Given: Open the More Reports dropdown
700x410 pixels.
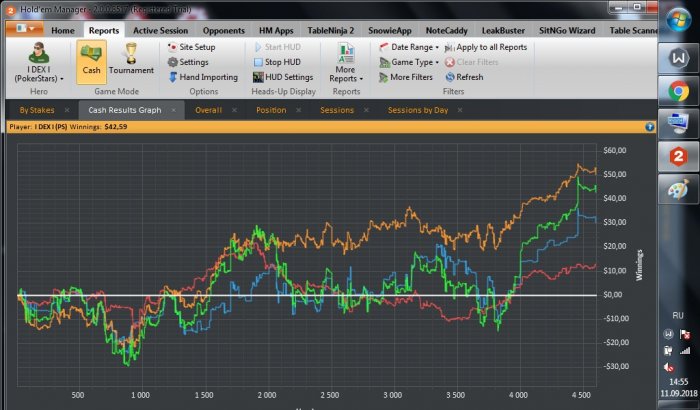Looking at the screenshot, I should [x=346, y=63].
